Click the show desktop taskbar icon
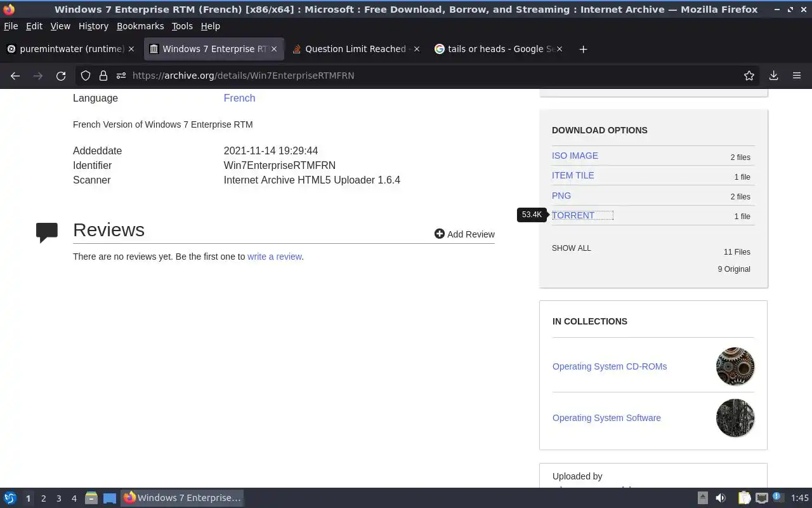This screenshot has width=812, height=508. tap(110, 498)
